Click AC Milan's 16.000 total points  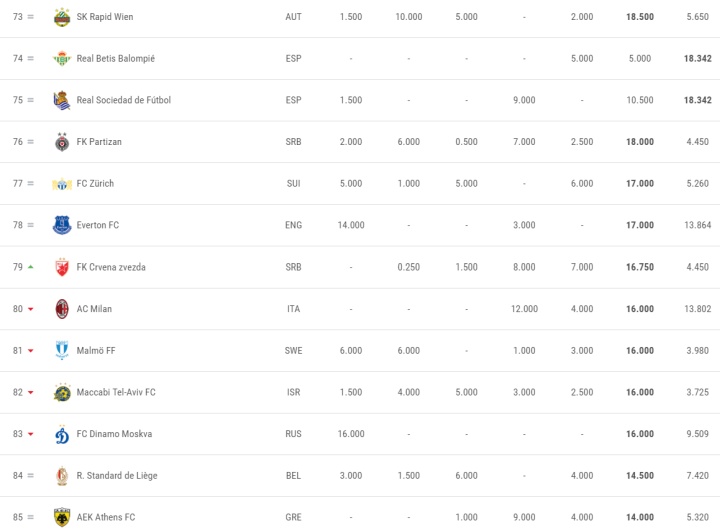(640, 309)
